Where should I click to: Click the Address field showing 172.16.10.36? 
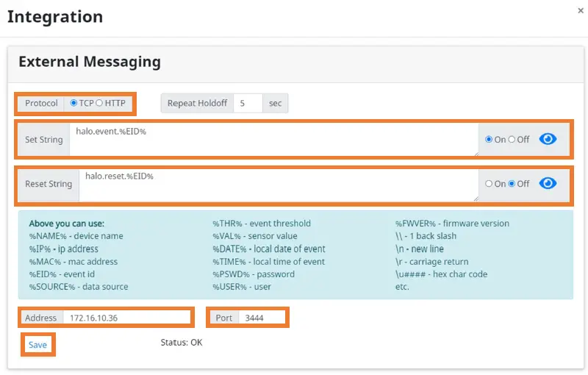point(126,318)
